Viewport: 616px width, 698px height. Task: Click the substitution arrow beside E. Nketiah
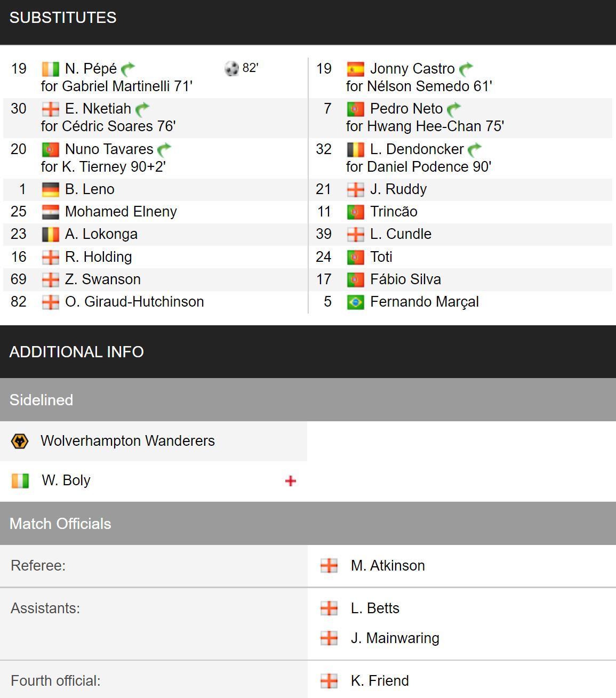(142, 109)
